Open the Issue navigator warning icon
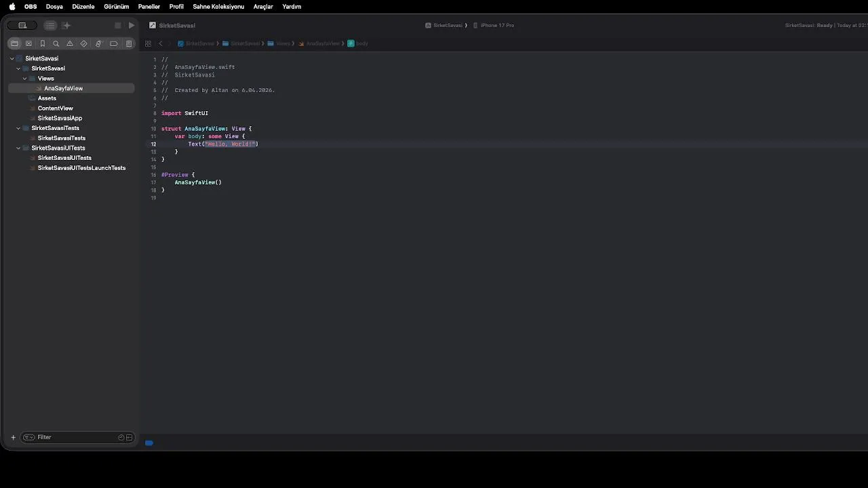 70,43
